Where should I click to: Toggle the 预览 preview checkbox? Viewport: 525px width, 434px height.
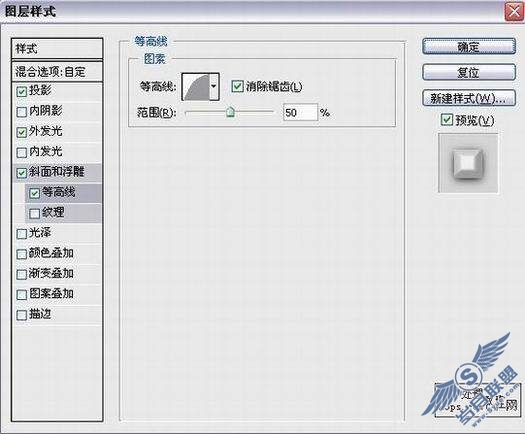point(447,120)
